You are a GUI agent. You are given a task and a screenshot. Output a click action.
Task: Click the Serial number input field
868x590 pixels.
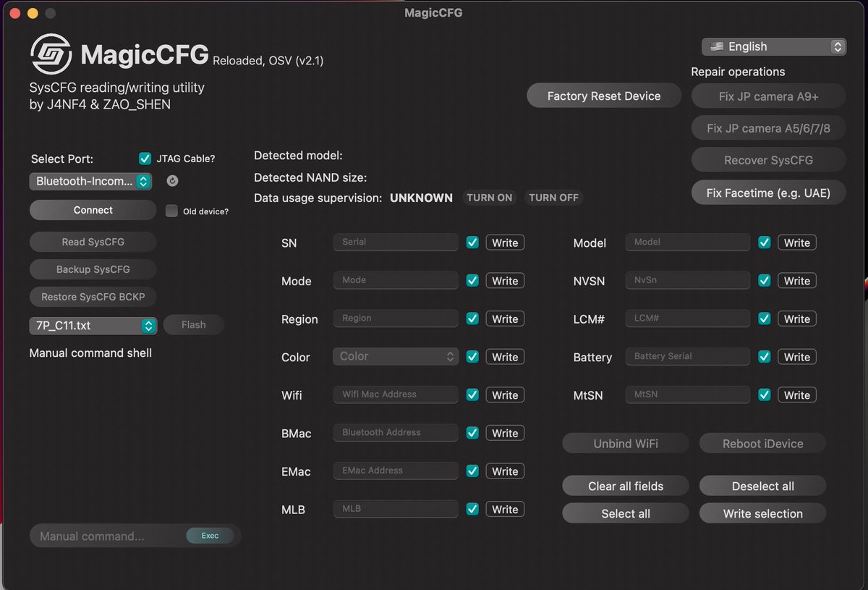click(396, 242)
